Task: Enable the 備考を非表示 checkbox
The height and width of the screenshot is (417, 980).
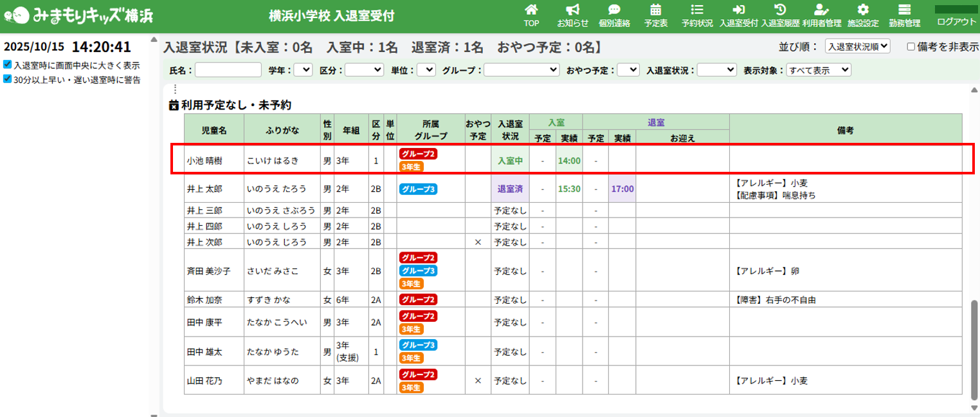Action: point(911,46)
